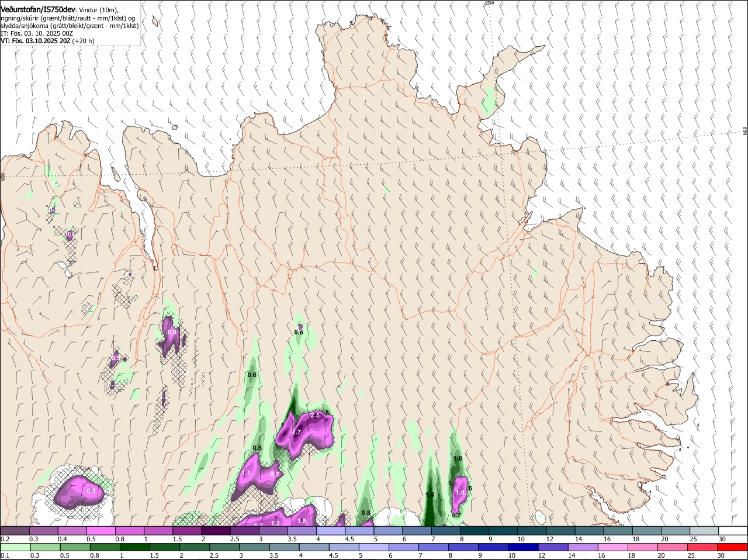Click the '1.5' value on the map's bottom purple area
Screen dimensions: 748x560
[x=302, y=521]
